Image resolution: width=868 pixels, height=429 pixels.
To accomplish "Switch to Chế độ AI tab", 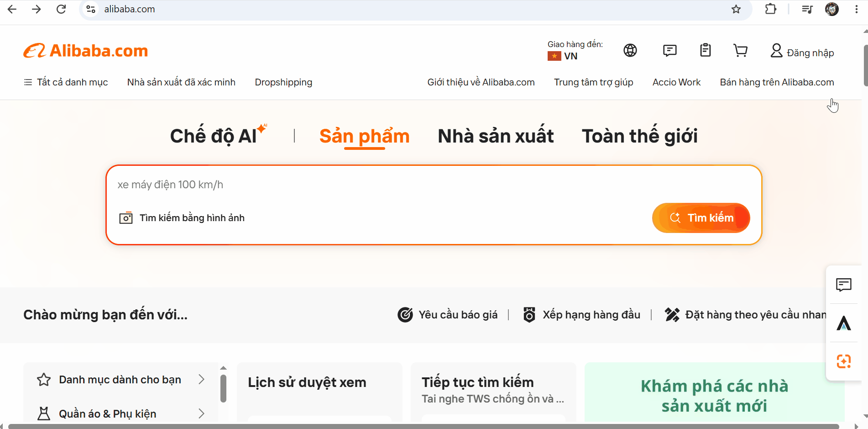I will click(218, 136).
